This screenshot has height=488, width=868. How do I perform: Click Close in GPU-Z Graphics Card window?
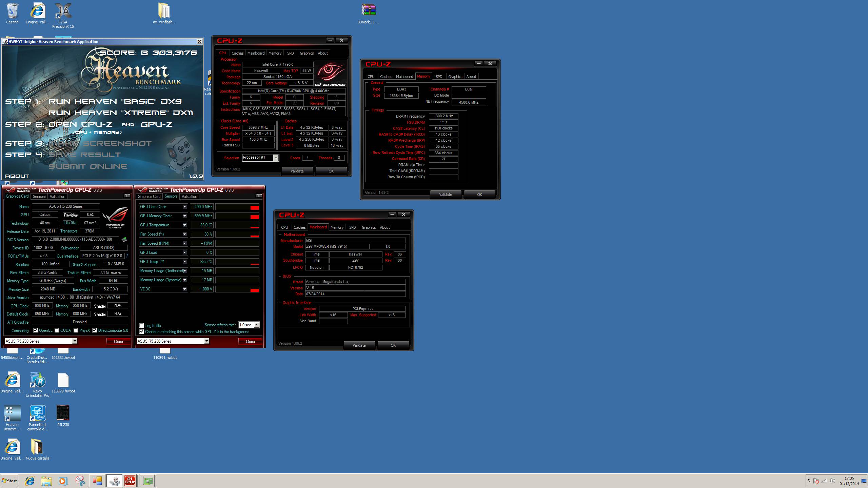(x=118, y=341)
